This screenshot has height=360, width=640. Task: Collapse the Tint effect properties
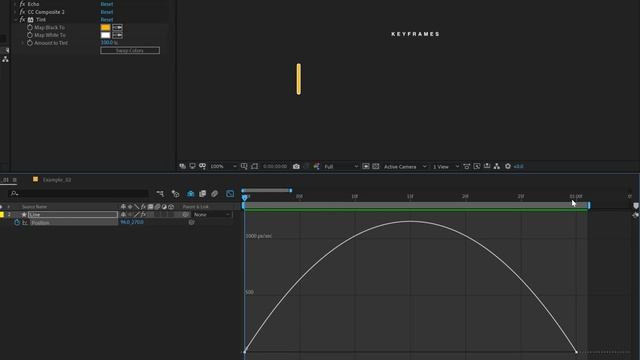point(16,20)
